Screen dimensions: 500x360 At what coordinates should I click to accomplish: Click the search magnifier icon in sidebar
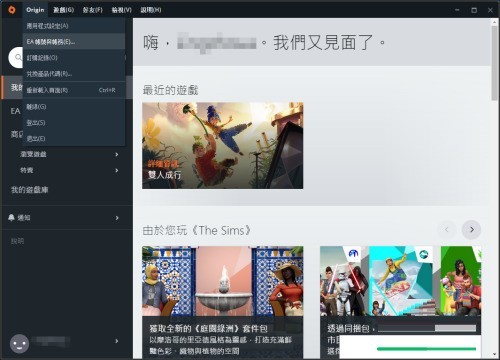(x=18, y=57)
